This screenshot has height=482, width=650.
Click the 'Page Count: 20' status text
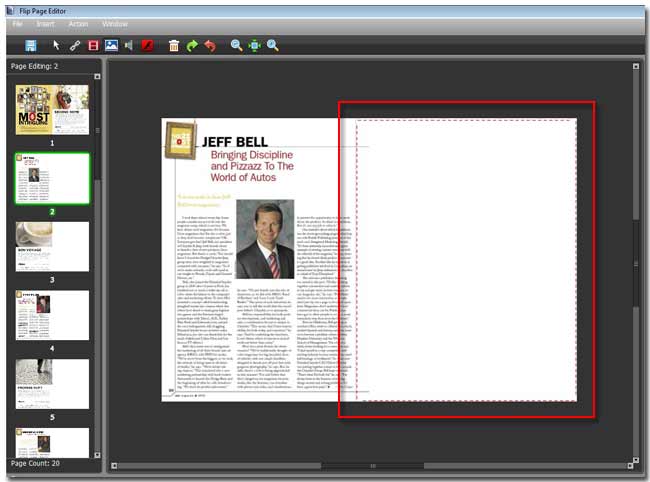coord(35,463)
